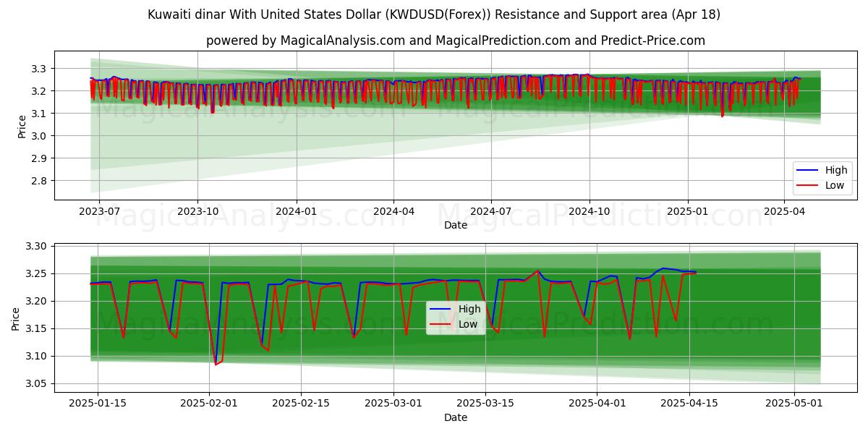This screenshot has width=868, height=434.
Task: Click the lower chart's 'Date' axis label
Action: click(x=456, y=417)
